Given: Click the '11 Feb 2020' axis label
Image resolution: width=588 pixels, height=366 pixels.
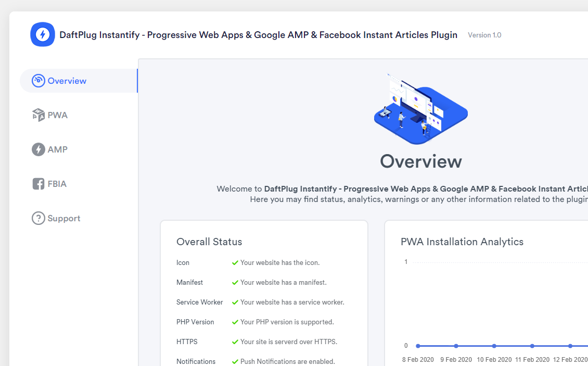Looking at the screenshot, I should (532, 360).
